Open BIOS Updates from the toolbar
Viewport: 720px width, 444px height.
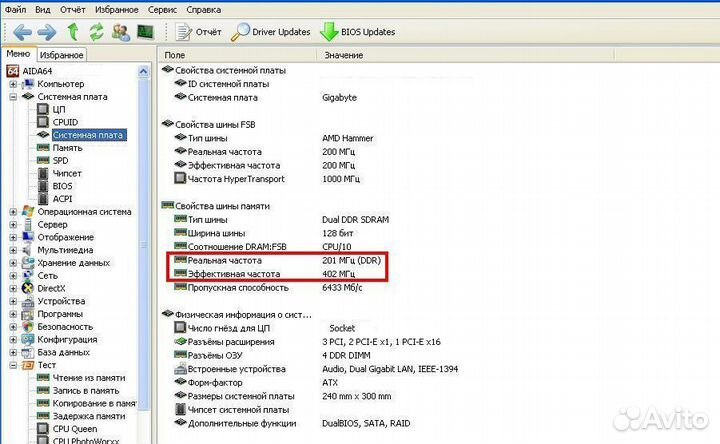pyautogui.click(x=357, y=32)
